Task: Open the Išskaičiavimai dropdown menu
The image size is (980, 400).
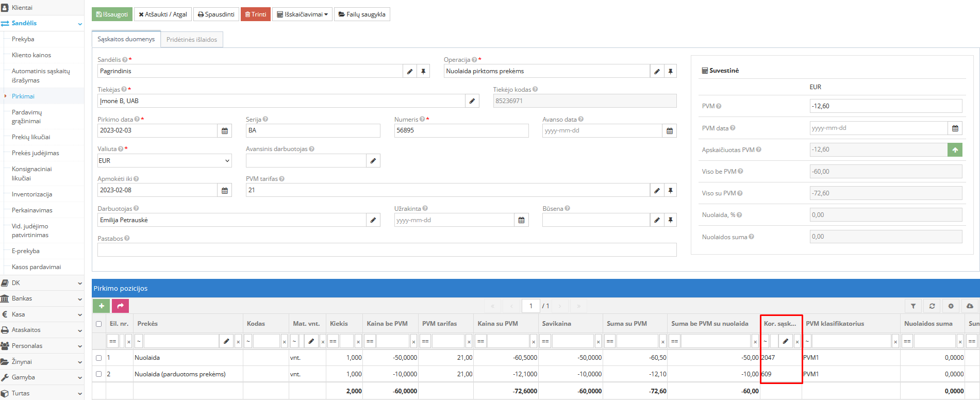Action: coord(302,14)
